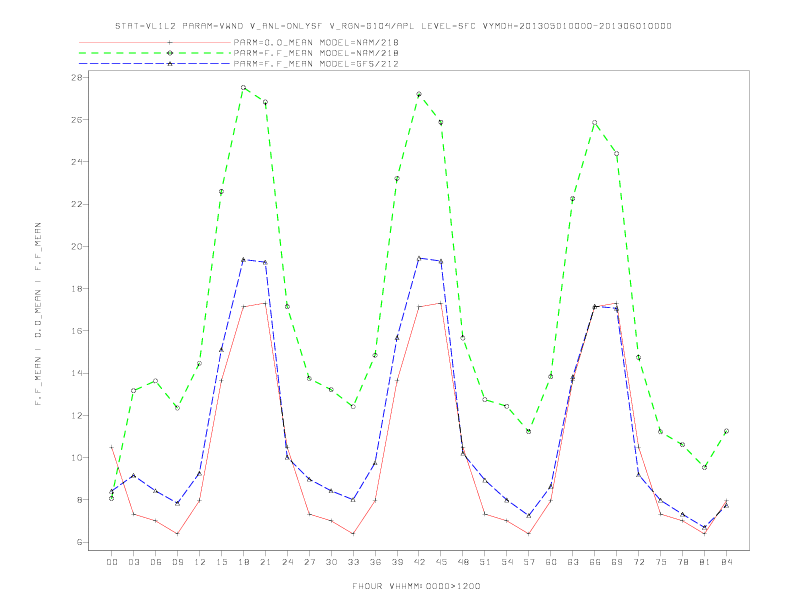This screenshot has height=612, width=792.
Task: Click green NAM series peak marker at hour 42
Action: (x=419, y=94)
